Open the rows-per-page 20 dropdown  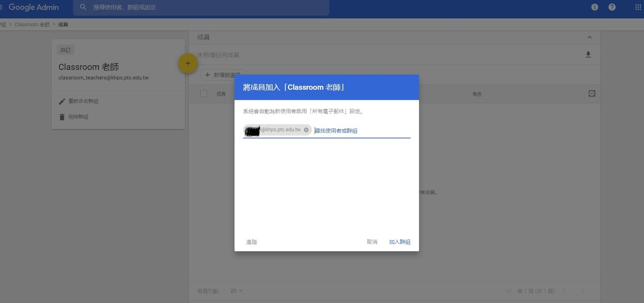coord(237,291)
